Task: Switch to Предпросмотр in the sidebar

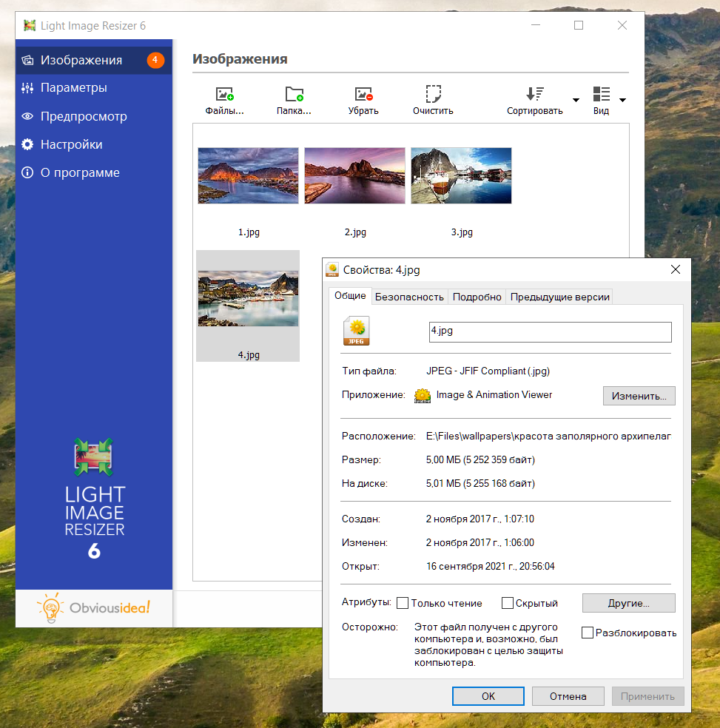Action: (94, 116)
